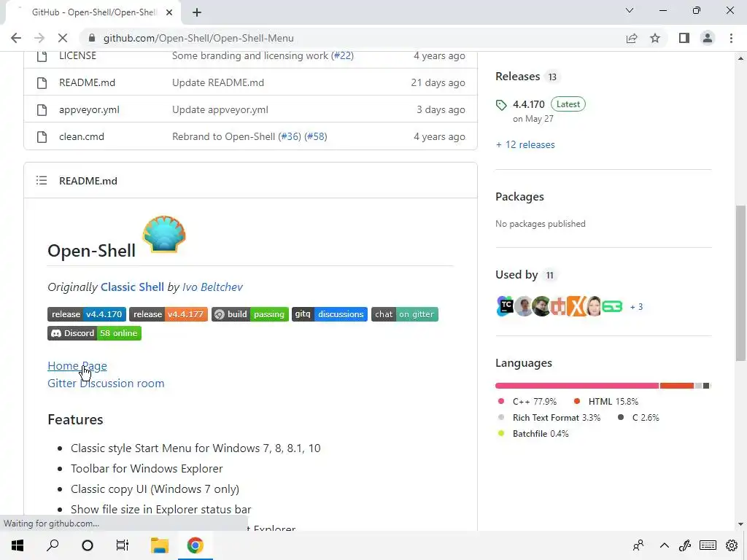The height and width of the screenshot is (560, 747).
Task: Click the gitq discussions badge
Action: (x=330, y=314)
